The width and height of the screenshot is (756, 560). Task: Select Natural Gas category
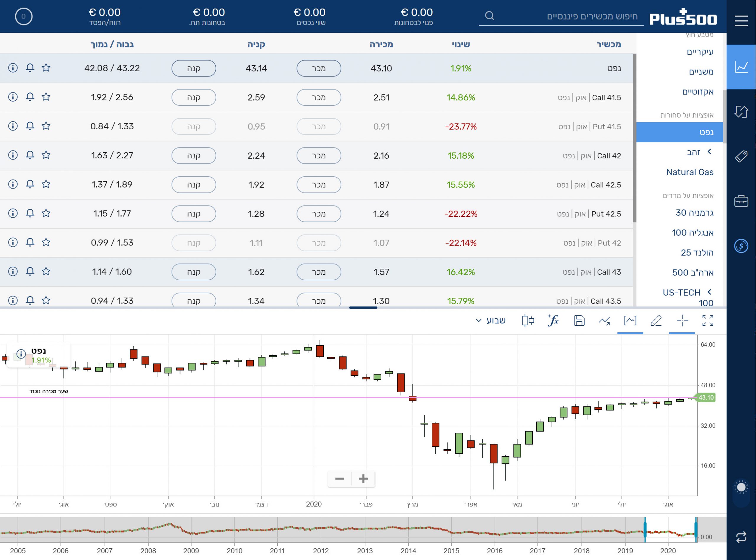pos(690,172)
